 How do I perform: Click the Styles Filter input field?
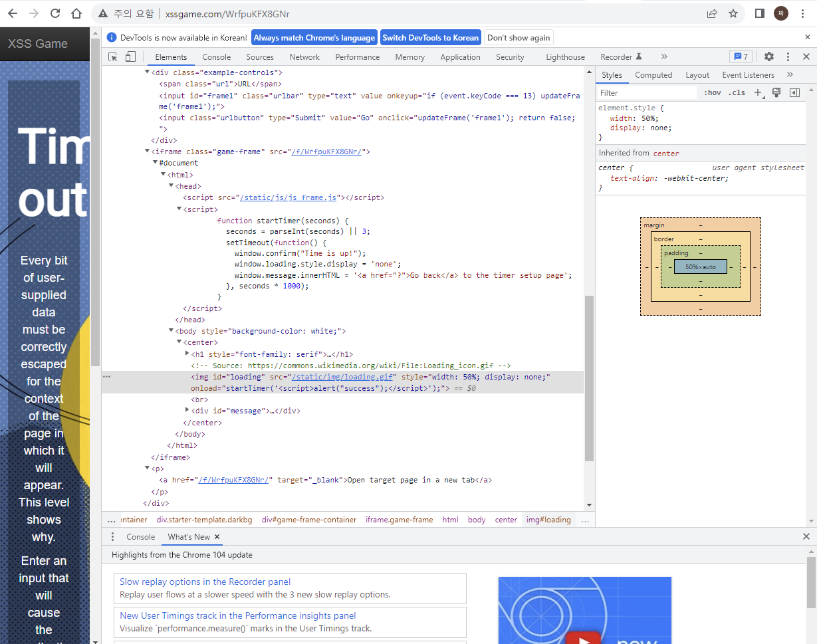[647, 93]
